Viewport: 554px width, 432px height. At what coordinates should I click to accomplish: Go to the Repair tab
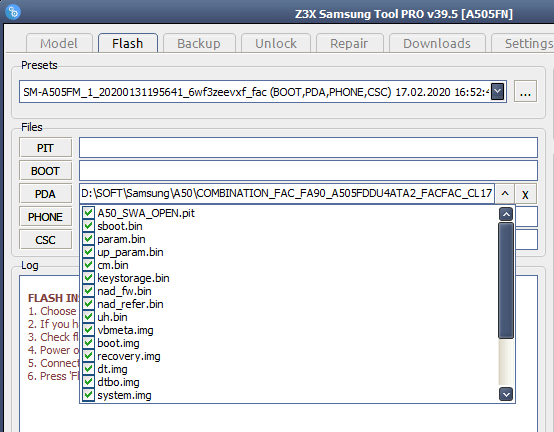(349, 43)
